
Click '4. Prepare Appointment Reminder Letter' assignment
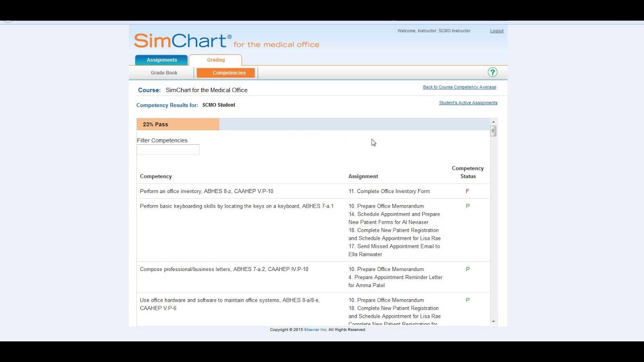(x=395, y=281)
